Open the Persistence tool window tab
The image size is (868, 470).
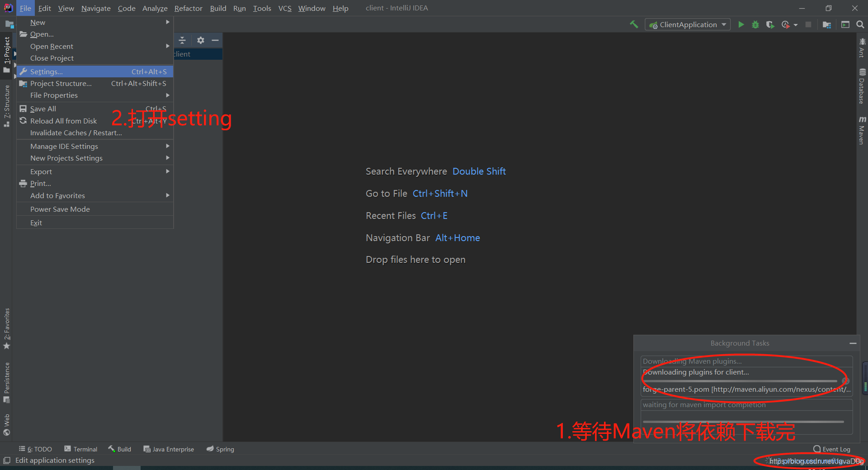[x=6, y=382]
